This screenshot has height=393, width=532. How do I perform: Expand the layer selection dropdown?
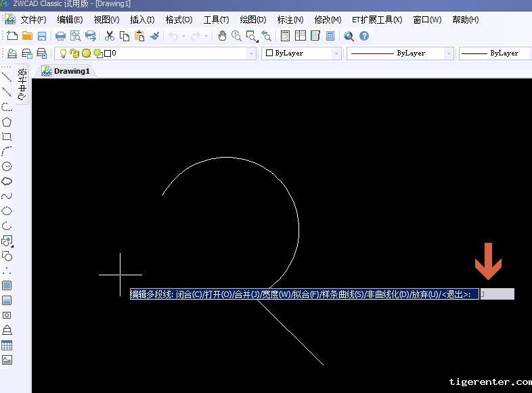(252, 53)
